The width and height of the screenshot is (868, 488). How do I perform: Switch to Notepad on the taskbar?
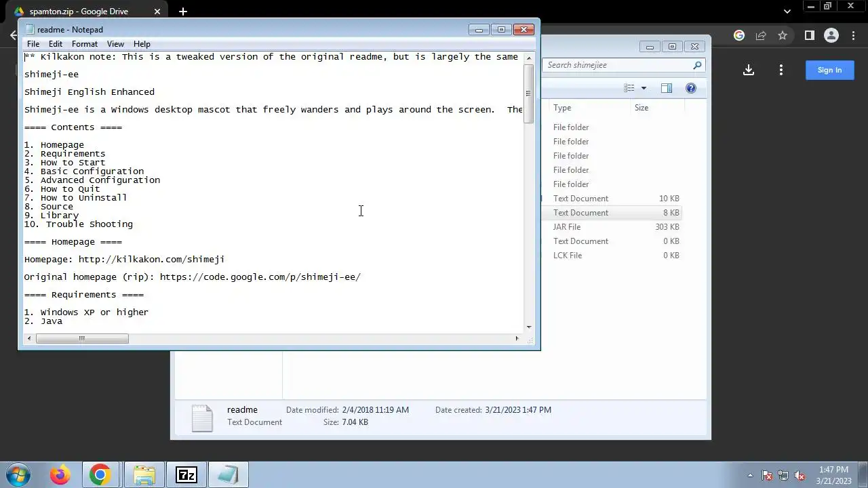pyautogui.click(x=228, y=474)
